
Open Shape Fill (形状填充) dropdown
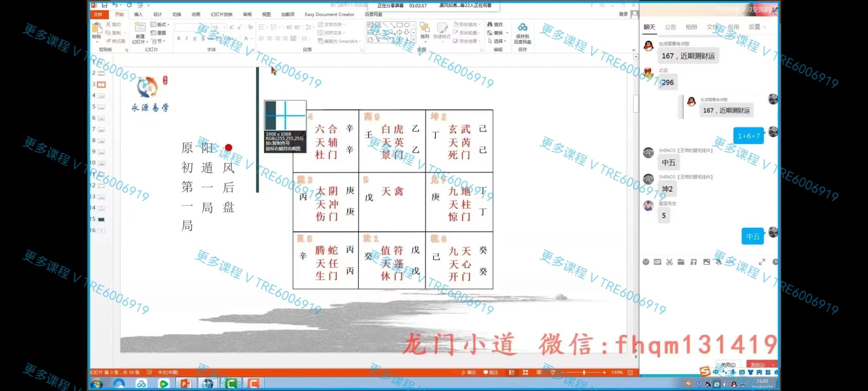click(467, 24)
